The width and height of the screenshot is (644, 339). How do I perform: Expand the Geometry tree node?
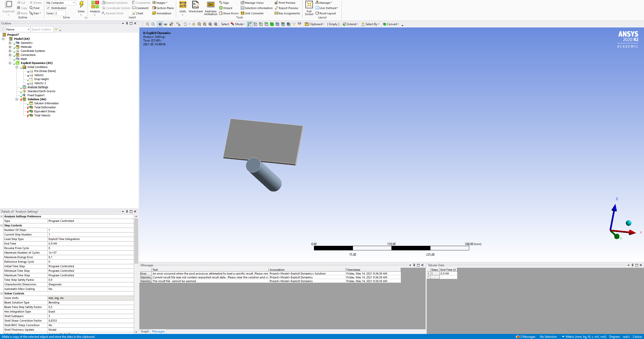point(10,43)
